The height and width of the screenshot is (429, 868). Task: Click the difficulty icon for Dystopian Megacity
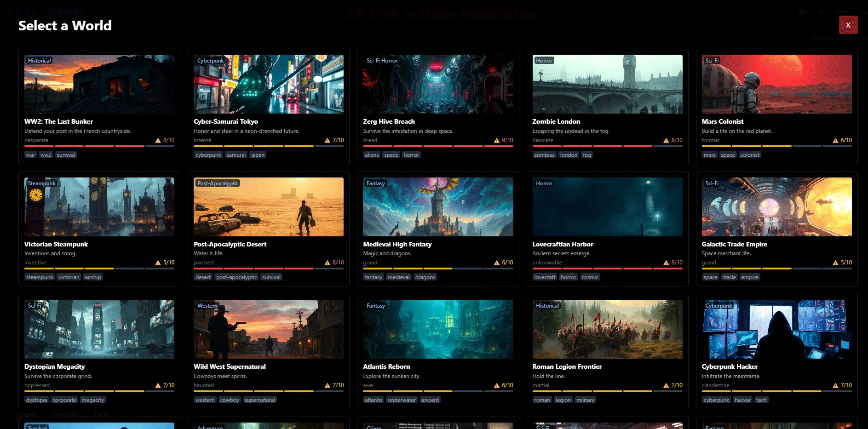(x=158, y=385)
